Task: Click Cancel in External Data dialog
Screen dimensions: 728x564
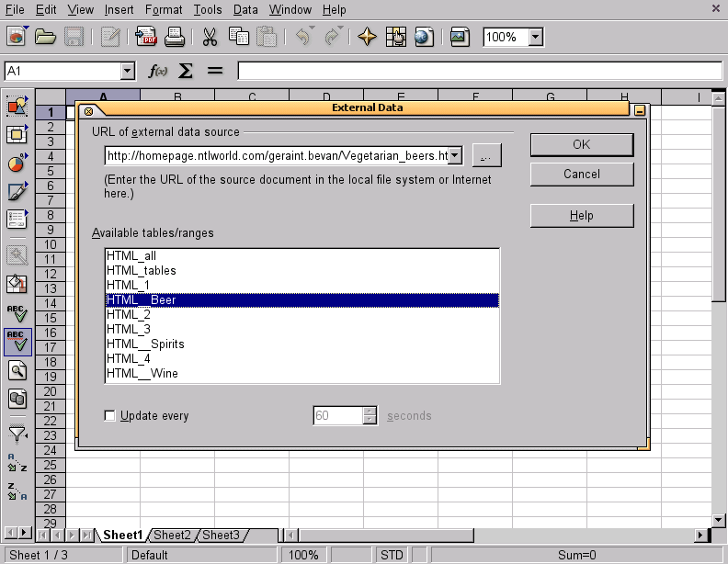Action: [x=582, y=175]
